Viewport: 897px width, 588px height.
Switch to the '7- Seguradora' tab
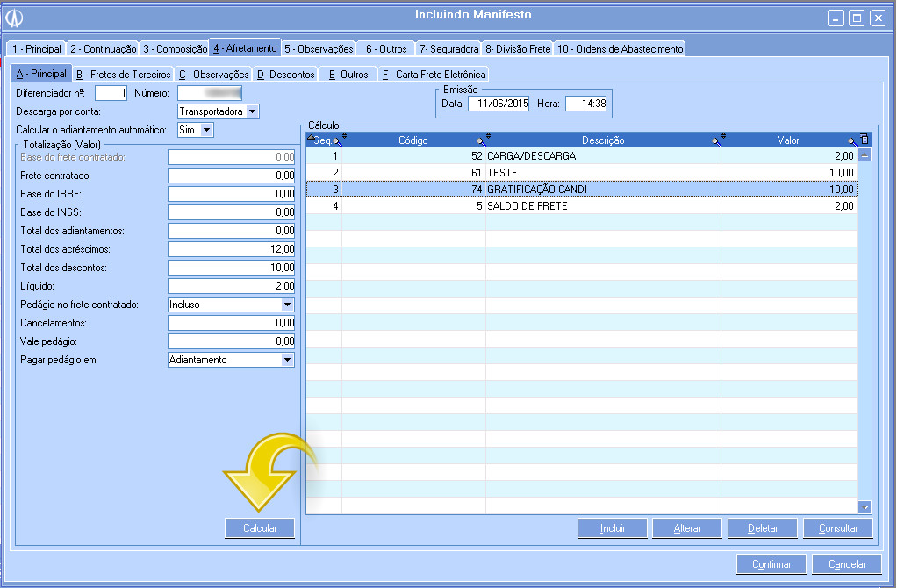[448, 49]
